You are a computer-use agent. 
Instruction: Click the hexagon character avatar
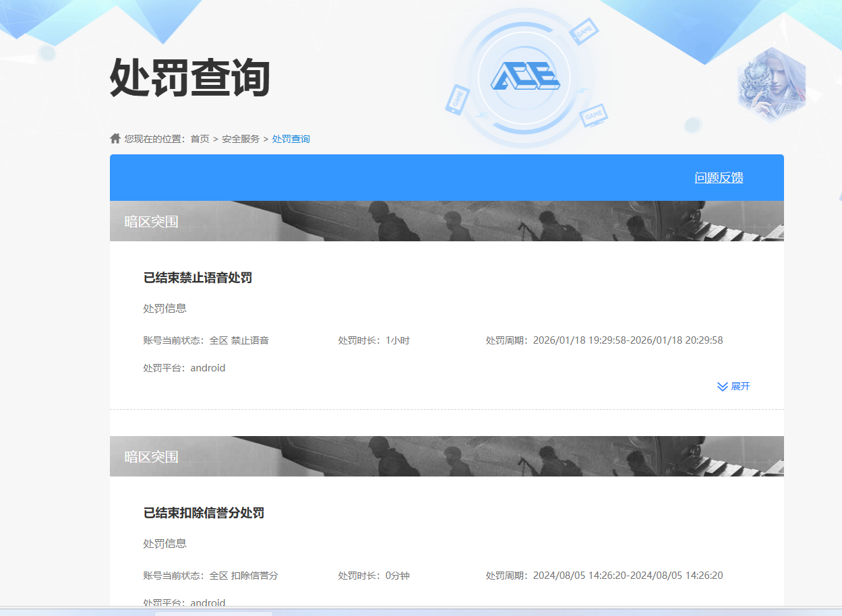pyautogui.click(x=771, y=84)
